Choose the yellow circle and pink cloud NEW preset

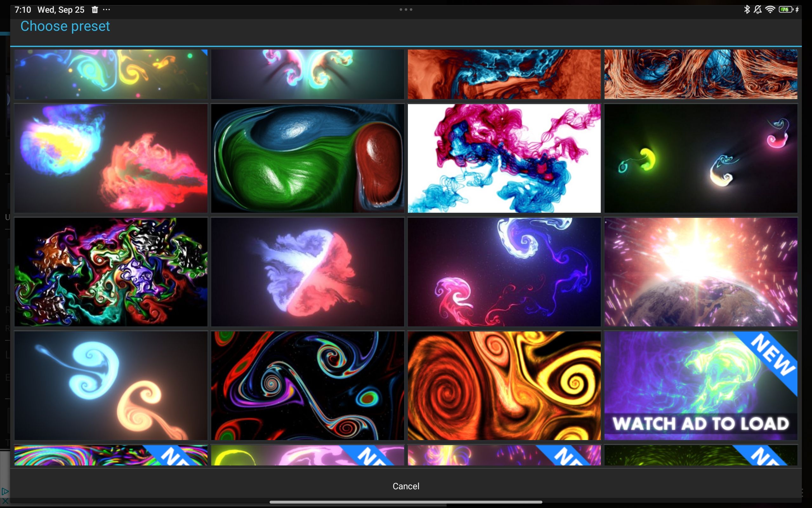click(x=307, y=455)
